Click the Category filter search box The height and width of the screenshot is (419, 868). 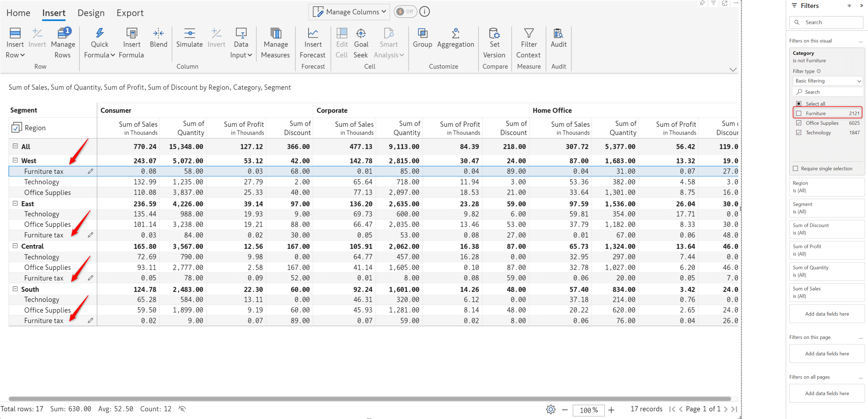(x=828, y=92)
